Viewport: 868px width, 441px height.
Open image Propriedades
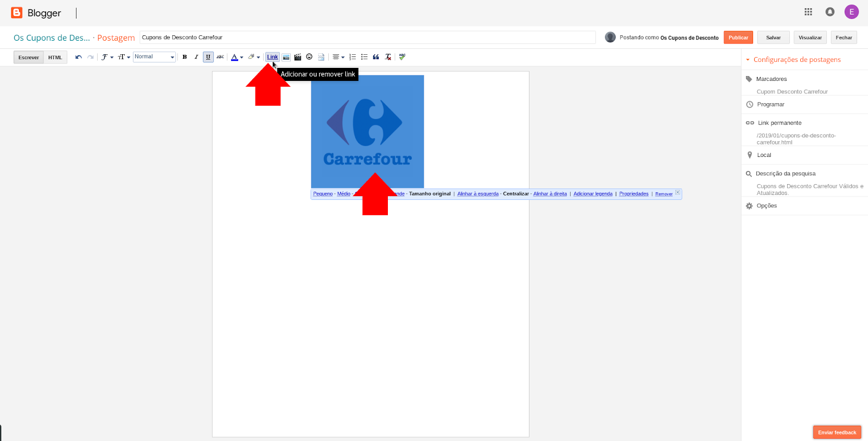point(634,194)
